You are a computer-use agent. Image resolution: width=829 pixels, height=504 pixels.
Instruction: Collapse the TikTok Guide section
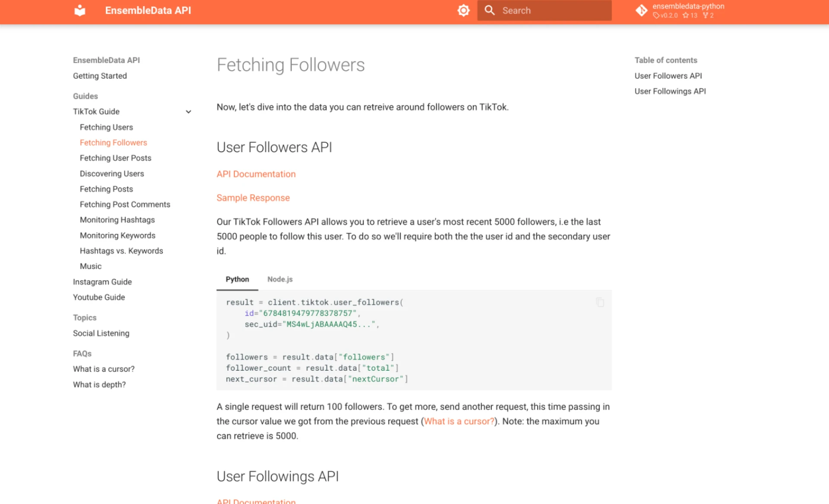pos(189,112)
